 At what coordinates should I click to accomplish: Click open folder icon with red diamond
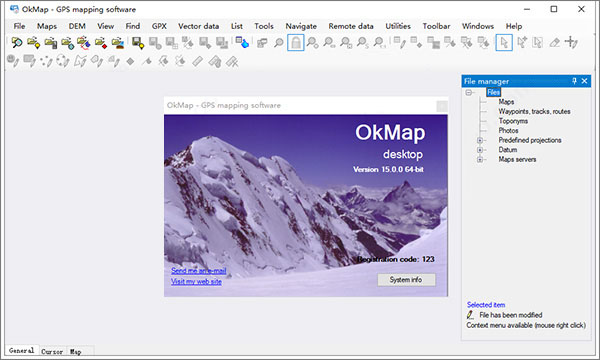101,42
